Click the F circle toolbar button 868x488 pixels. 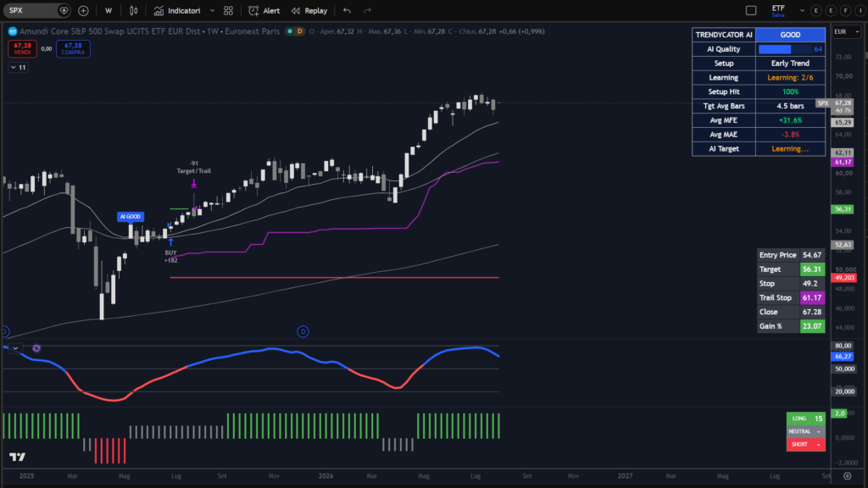click(846, 10)
